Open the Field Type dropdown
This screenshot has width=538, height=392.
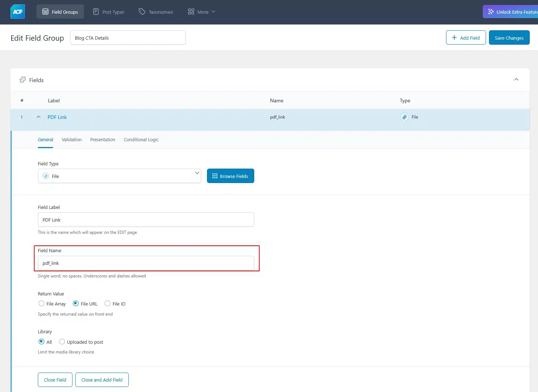(x=119, y=176)
